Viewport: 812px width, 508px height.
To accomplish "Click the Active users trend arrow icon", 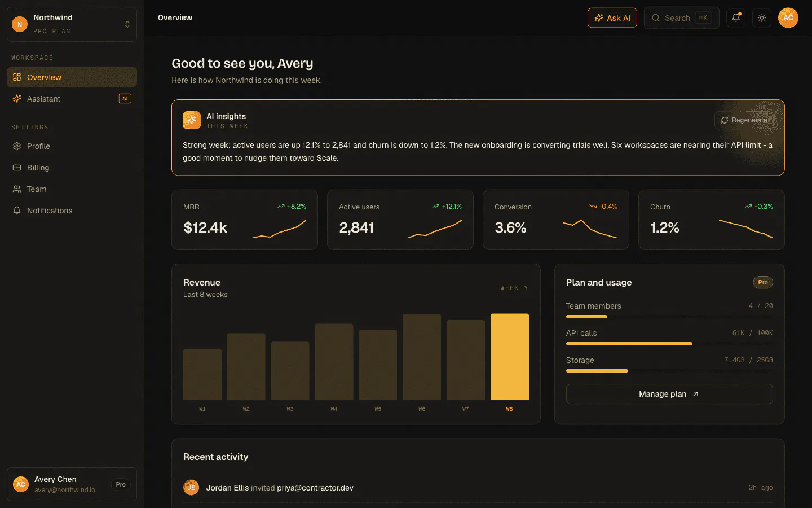I will (436, 207).
